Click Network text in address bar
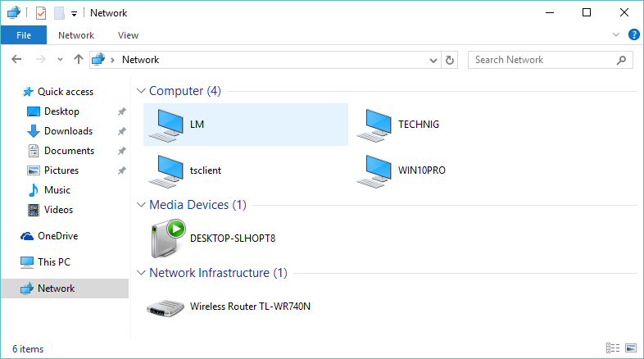644x359 pixels. [140, 60]
